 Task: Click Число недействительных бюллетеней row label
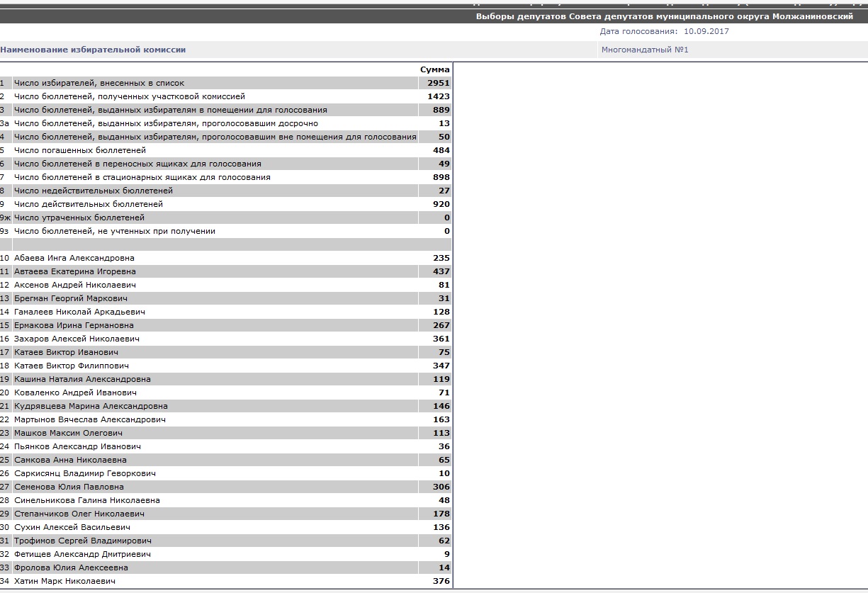(94, 191)
